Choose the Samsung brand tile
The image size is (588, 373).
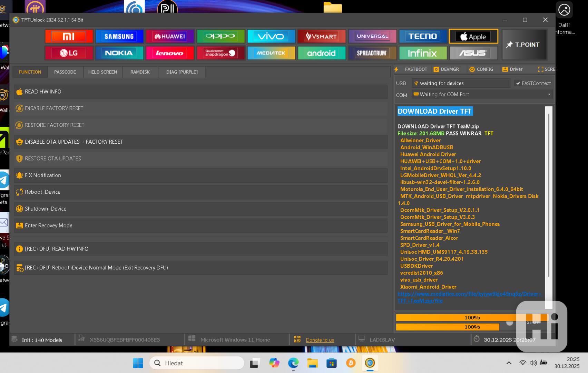tap(119, 36)
